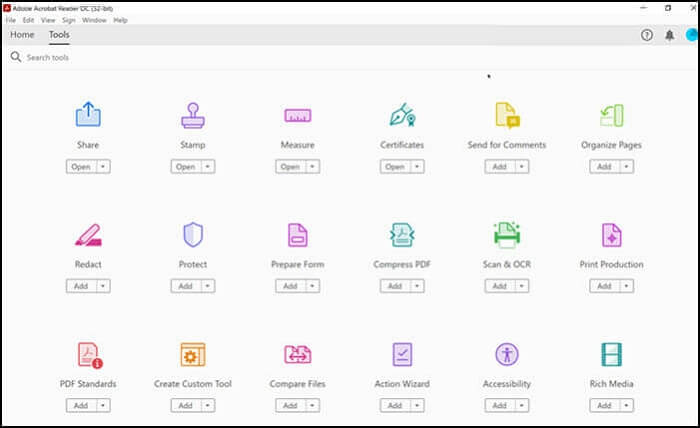The image size is (700, 428).
Task: Select the Rich Media film icon
Action: click(x=612, y=354)
